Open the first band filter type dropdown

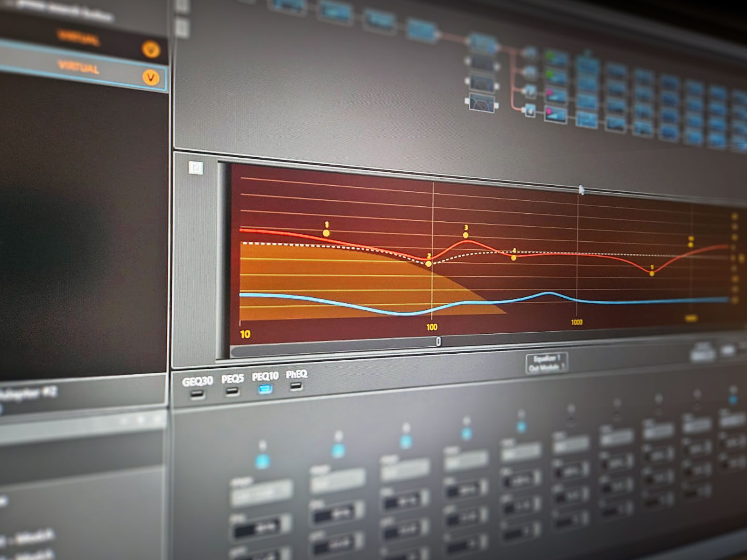[x=261, y=494]
